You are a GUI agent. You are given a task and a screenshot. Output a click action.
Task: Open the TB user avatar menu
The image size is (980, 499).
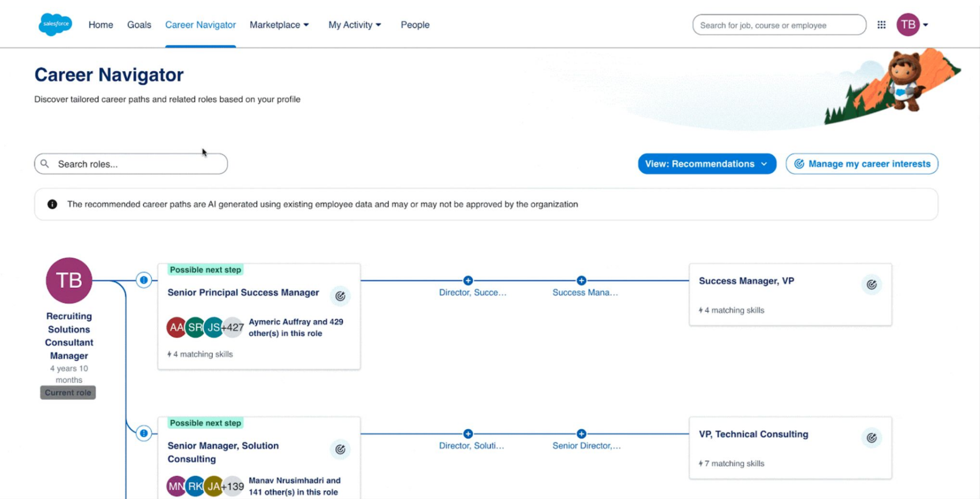tap(908, 25)
